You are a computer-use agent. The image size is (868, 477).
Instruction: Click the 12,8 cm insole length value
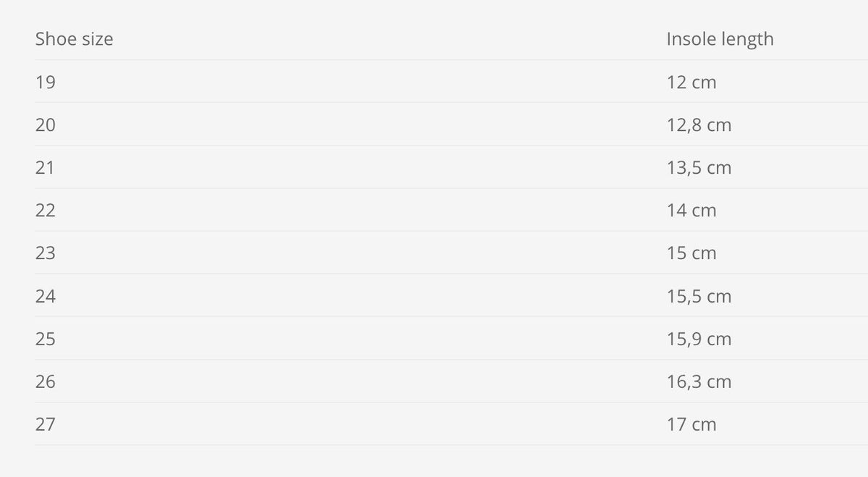pyautogui.click(x=699, y=124)
